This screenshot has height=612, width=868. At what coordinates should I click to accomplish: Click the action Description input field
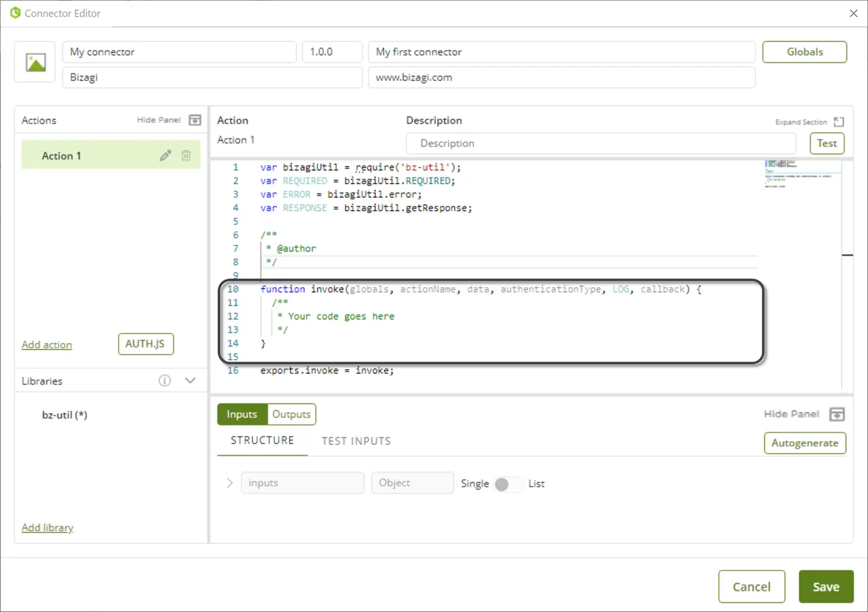pyautogui.click(x=601, y=143)
